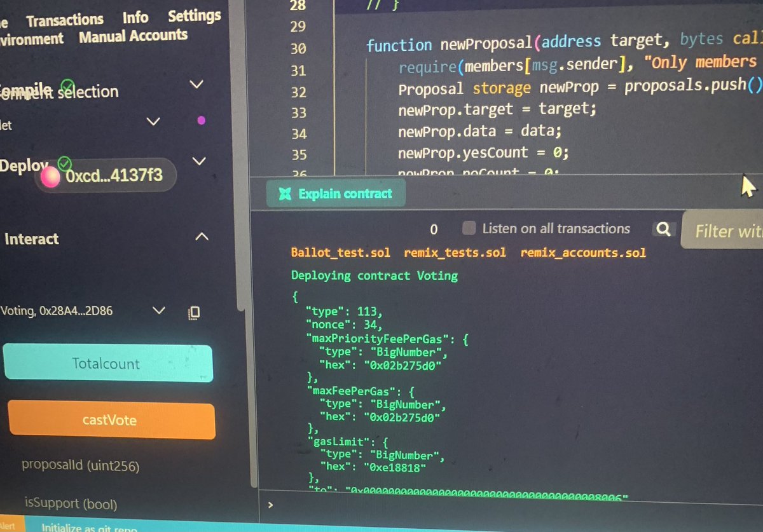Click Initialize as git repo
The height and width of the screenshot is (532, 763).
tap(88, 527)
